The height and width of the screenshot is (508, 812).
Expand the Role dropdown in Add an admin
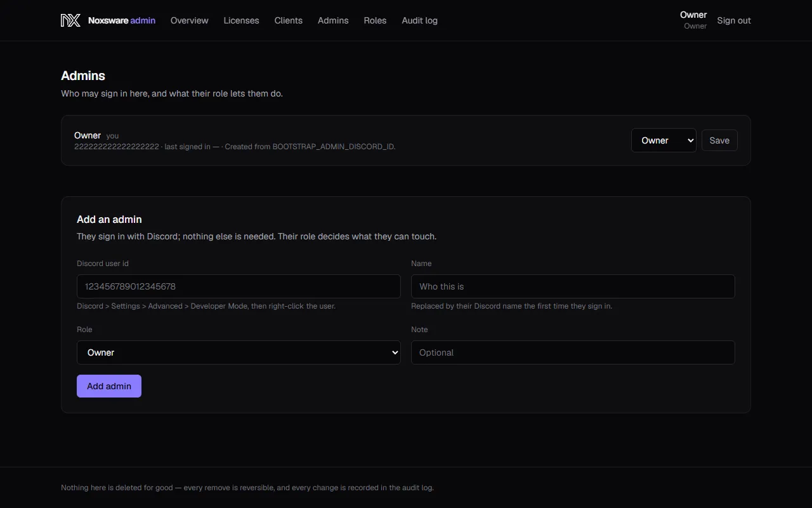coord(239,352)
